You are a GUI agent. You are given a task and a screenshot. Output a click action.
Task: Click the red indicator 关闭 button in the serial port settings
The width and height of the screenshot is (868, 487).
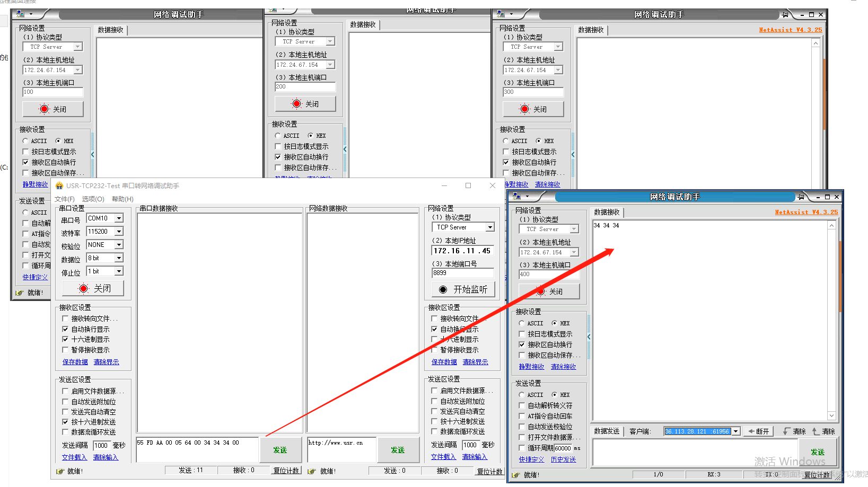point(93,288)
